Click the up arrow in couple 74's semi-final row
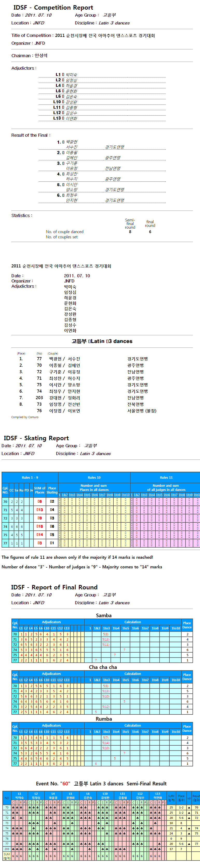 click(x=189, y=828)
